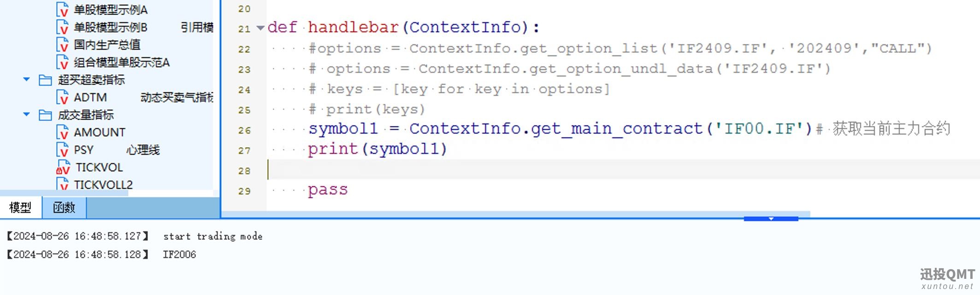Screen dimensions: 980x295
Task: Select 组合模型单股示范A in the tree
Action: coord(122,62)
